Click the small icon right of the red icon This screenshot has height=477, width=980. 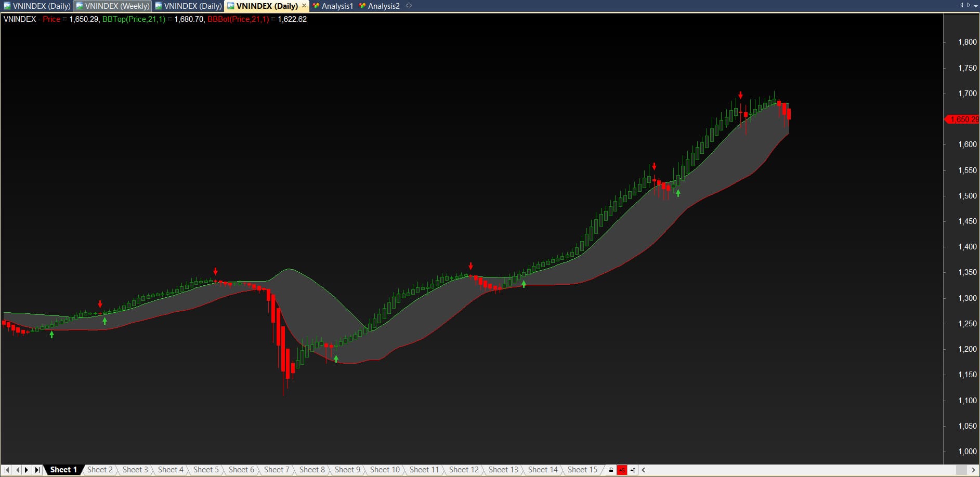tap(633, 470)
